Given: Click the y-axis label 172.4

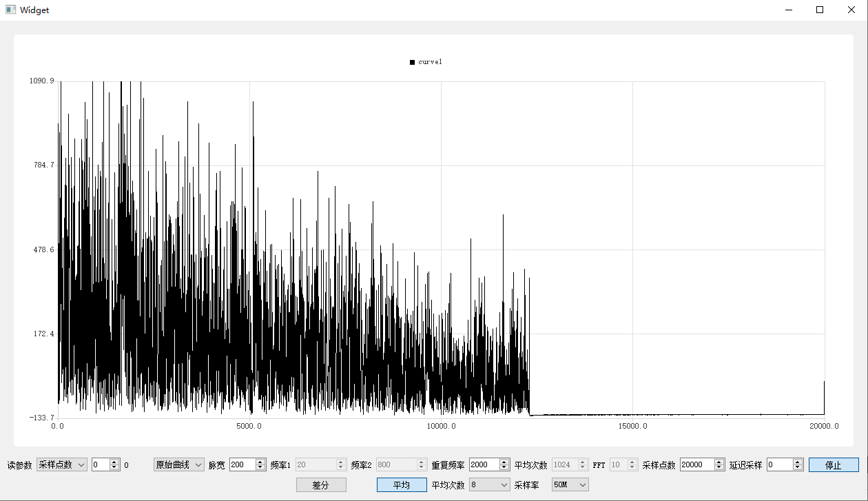Looking at the screenshot, I should [43, 334].
